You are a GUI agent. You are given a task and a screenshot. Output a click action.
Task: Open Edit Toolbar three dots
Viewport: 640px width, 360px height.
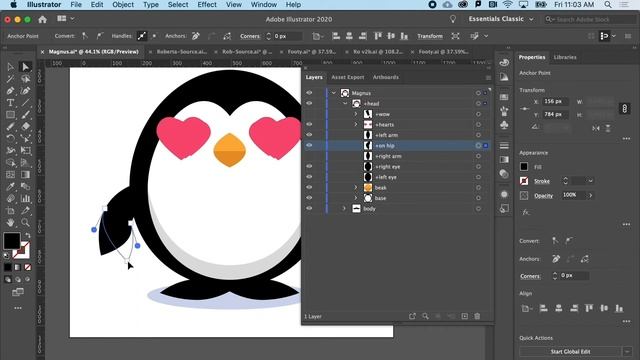(x=18, y=308)
